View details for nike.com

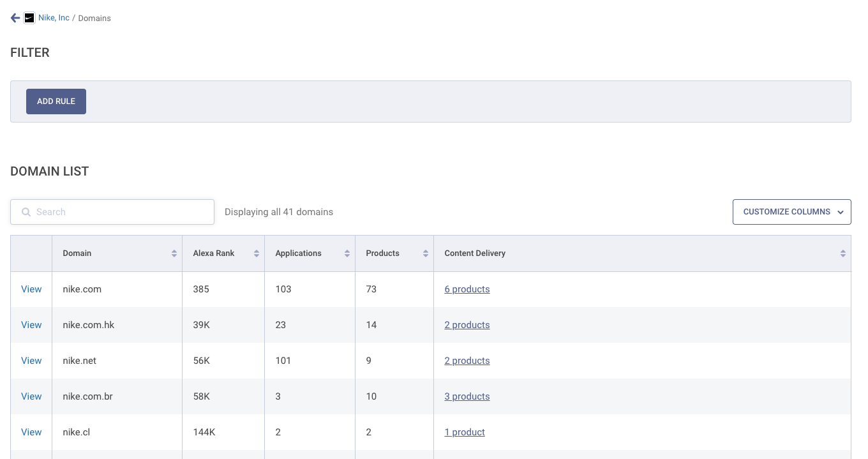(x=31, y=289)
